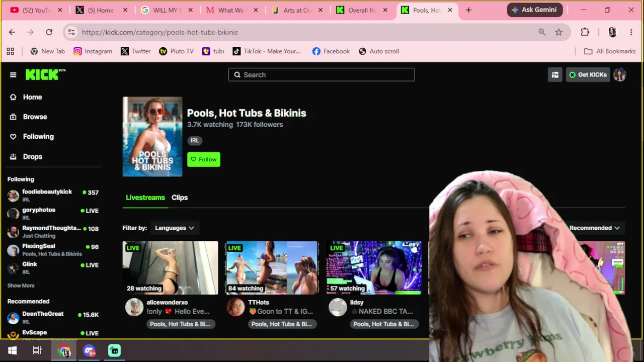The width and height of the screenshot is (644, 362).
Task: Click the category tag under lidsy stream
Action: [383, 324]
